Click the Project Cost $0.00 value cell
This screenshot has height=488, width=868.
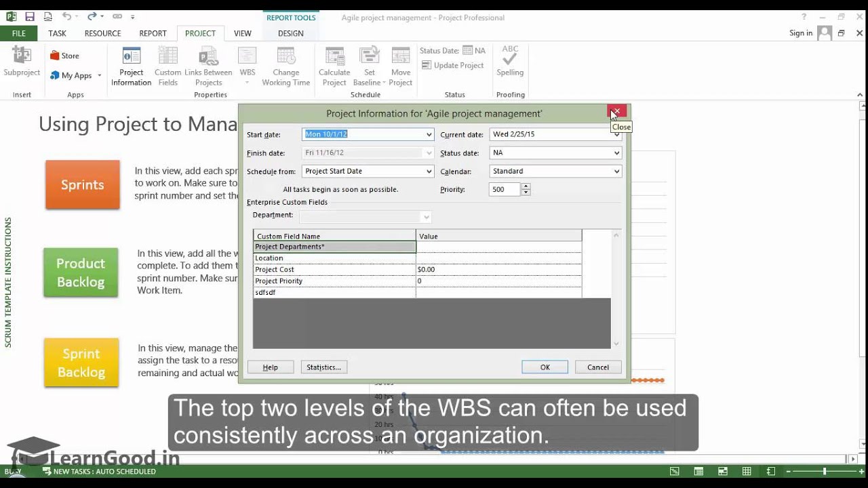tap(498, 270)
